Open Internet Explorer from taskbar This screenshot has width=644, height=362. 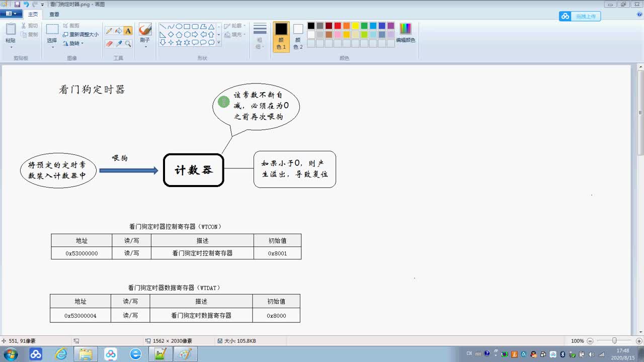pos(61,354)
